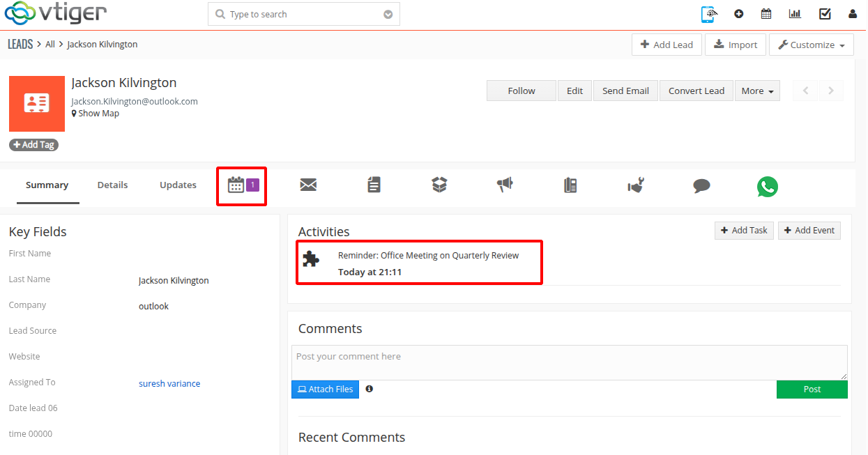Follow this lead

pos(521,91)
